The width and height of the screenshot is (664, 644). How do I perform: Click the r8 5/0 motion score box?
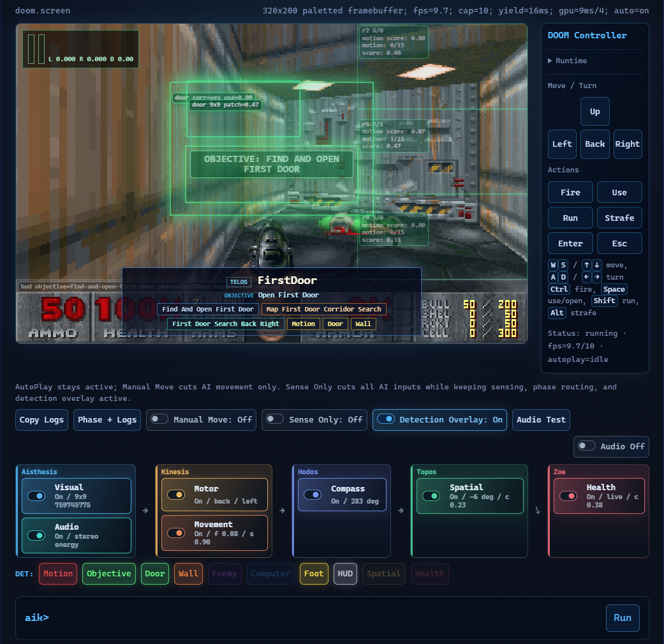394,228
